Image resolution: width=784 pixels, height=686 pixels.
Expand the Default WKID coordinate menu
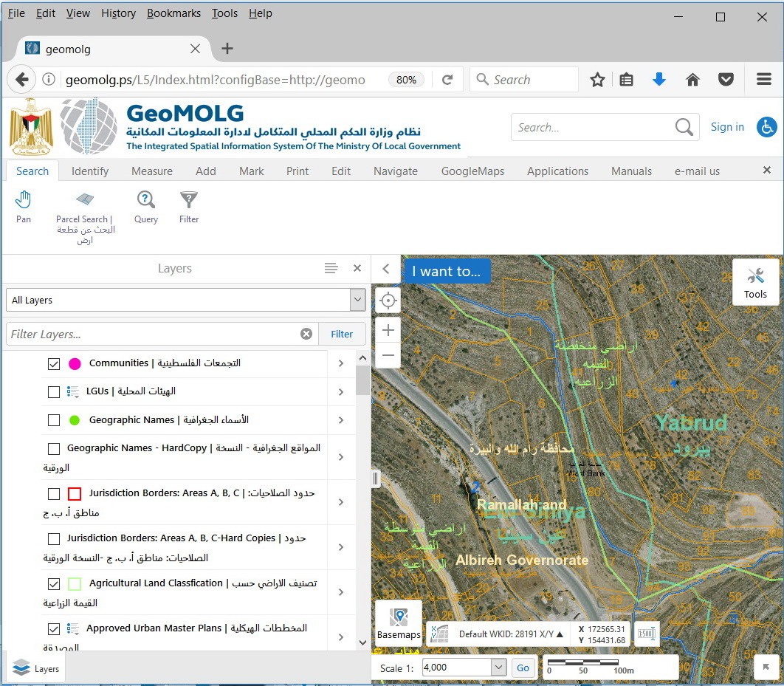point(511,634)
